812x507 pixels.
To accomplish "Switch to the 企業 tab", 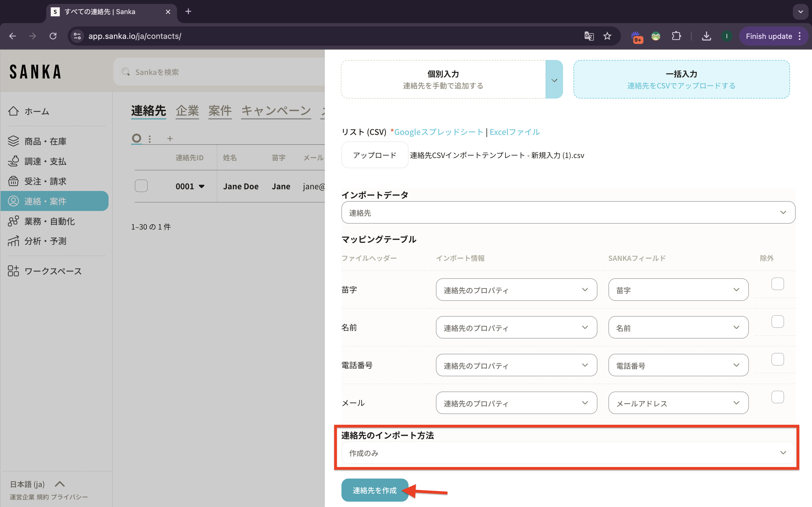I will click(x=187, y=111).
